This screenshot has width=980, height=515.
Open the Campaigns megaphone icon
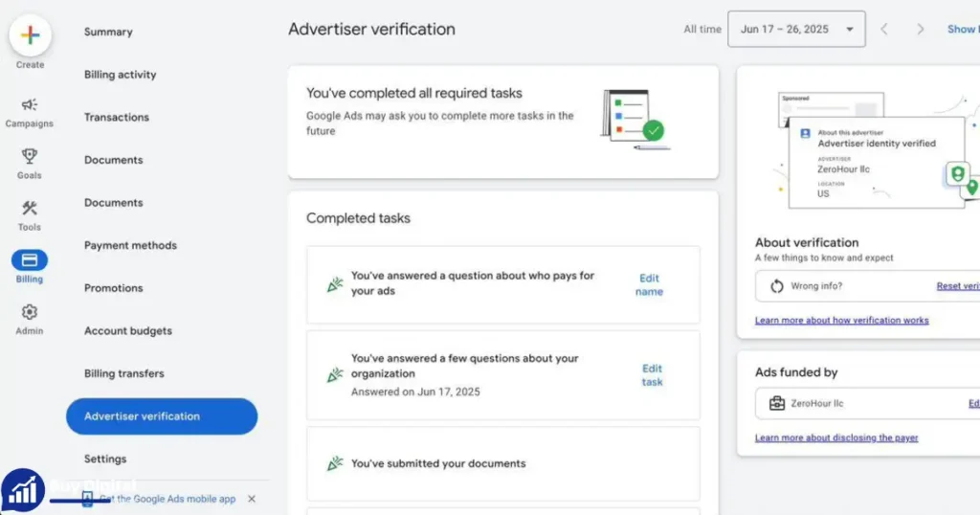click(x=30, y=104)
